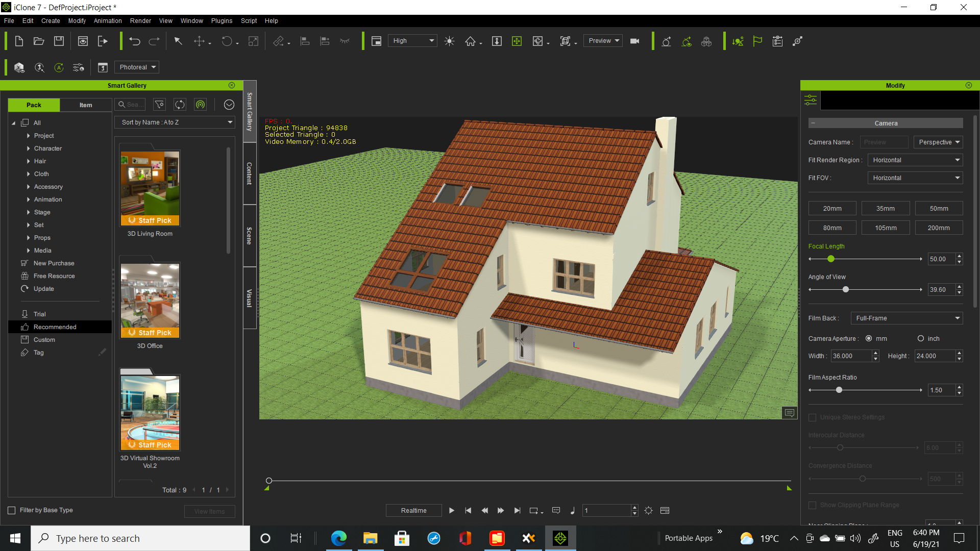The image size is (980, 551).
Task: Click the Smart Gallery refresh icon
Action: [x=180, y=105]
